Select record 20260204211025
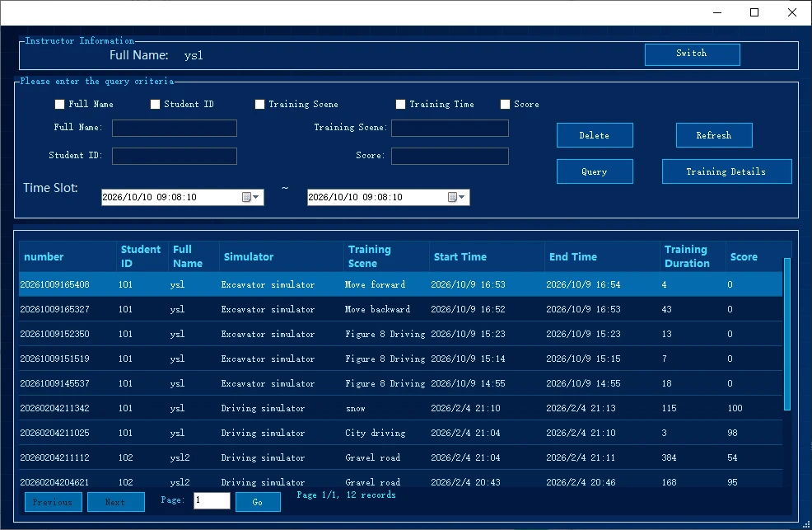Screen dimensions: 812x530 [401, 433]
